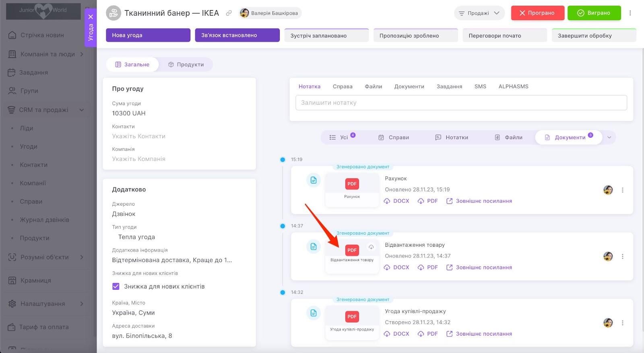
Task: Close the Угода side panel with X
Action: coord(91,17)
